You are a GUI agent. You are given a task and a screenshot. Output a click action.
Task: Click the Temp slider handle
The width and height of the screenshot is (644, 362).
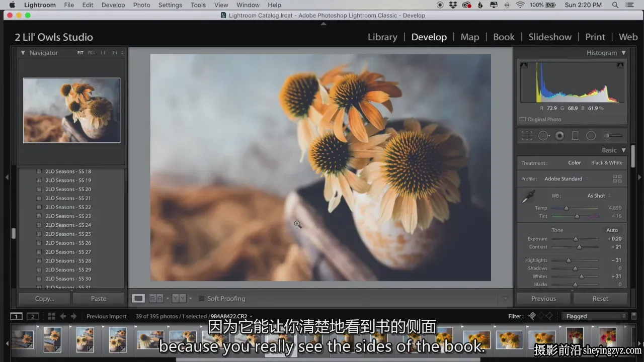(566, 208)
